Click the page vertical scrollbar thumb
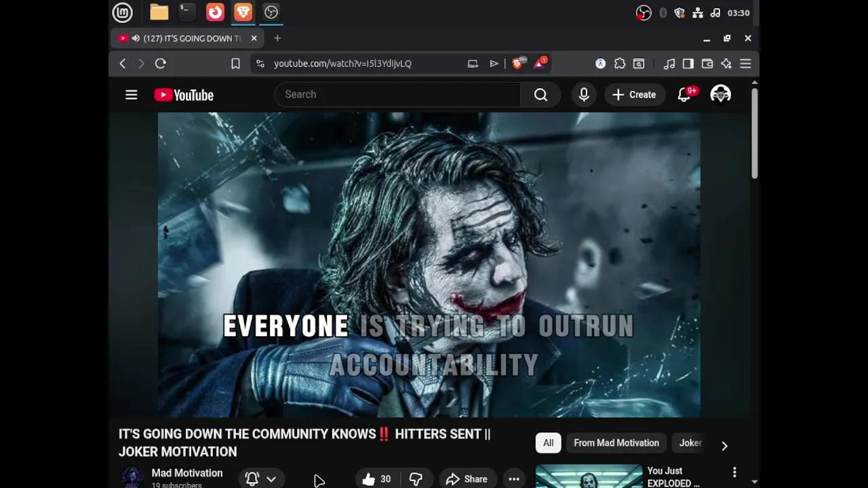Viewport: 868px width, 488px height. 754,132
